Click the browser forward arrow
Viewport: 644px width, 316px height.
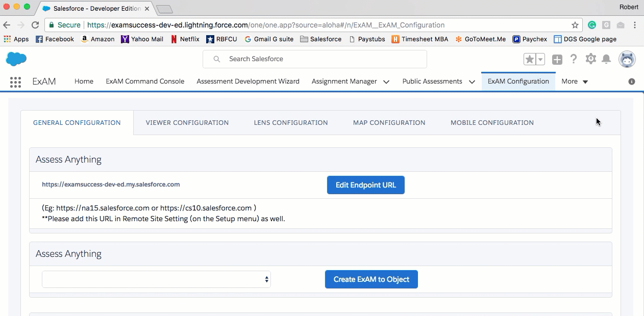21,25
